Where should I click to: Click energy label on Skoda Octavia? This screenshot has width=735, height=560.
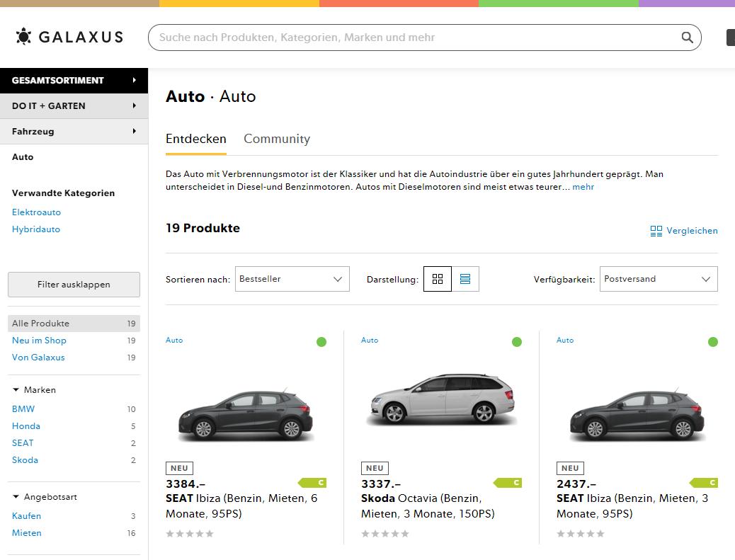point(508,483)
